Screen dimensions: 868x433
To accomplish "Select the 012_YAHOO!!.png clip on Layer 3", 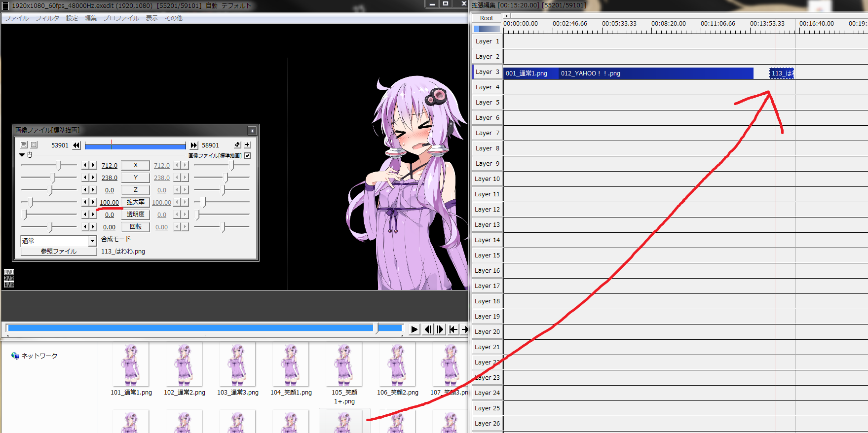I will pos(656,73).
